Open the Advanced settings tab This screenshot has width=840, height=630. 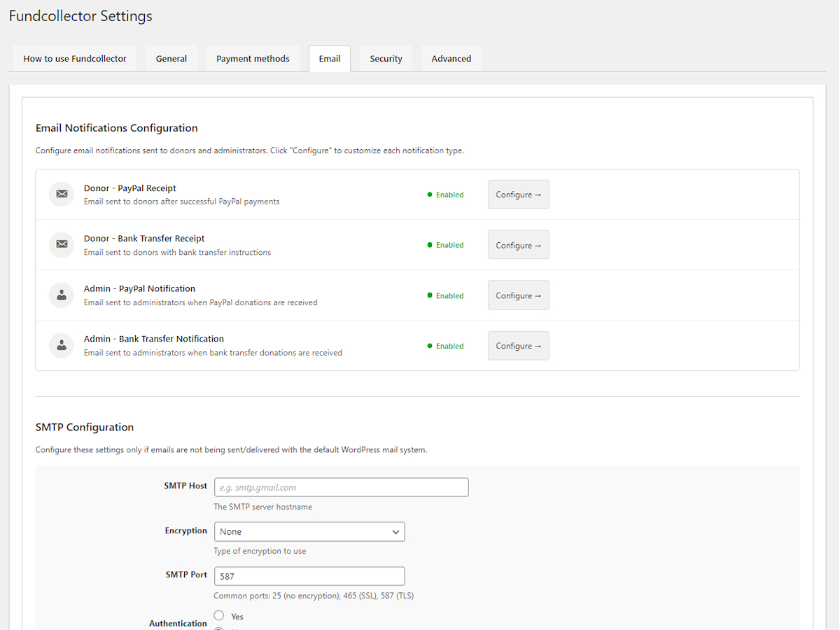tap(451, 59)
